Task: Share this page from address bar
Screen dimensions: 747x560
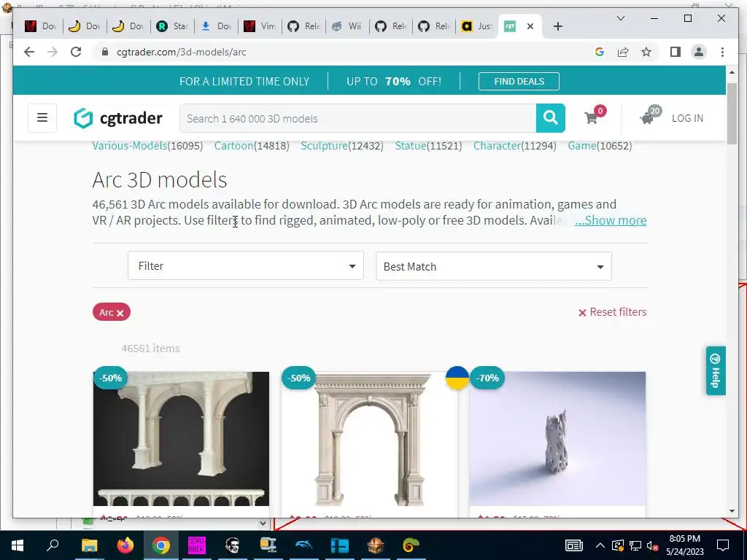Action: (x=623, y=52)
